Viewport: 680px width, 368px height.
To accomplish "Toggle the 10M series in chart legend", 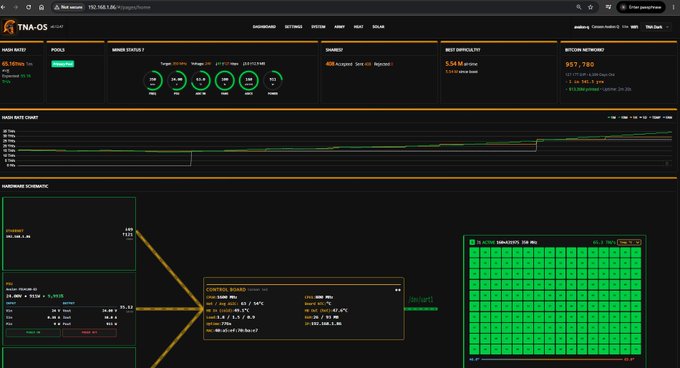I will 623,117.
